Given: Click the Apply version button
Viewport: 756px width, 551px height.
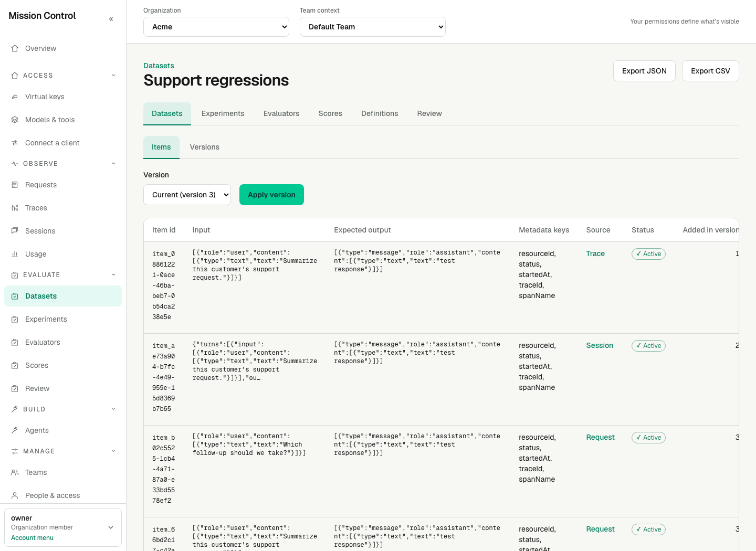Looking at the screenshot, I should click(271, 195).
